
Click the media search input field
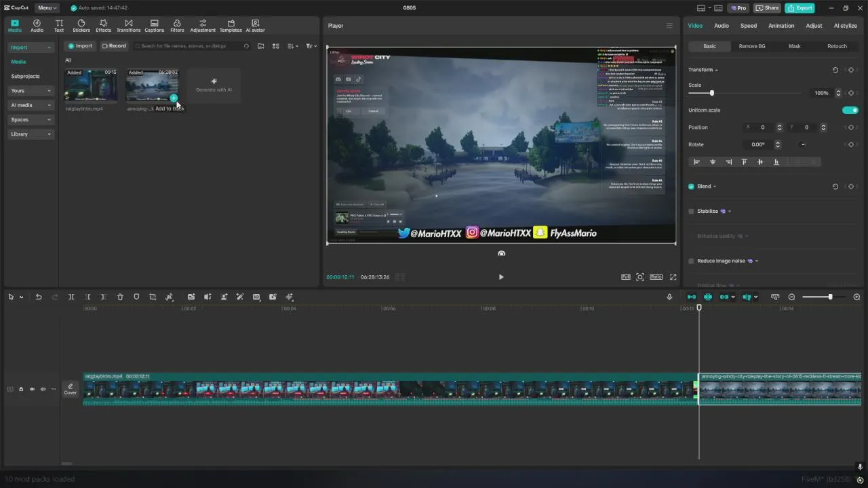tap(192, 46)
